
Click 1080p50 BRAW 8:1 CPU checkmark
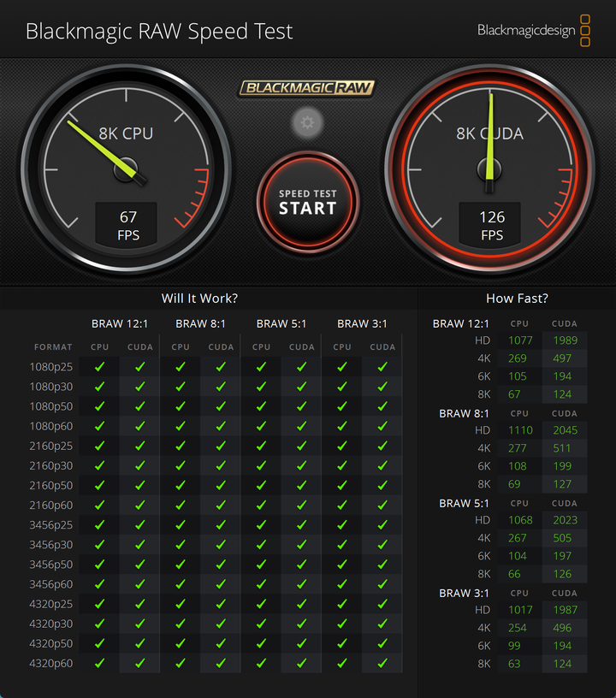point(181,406)
